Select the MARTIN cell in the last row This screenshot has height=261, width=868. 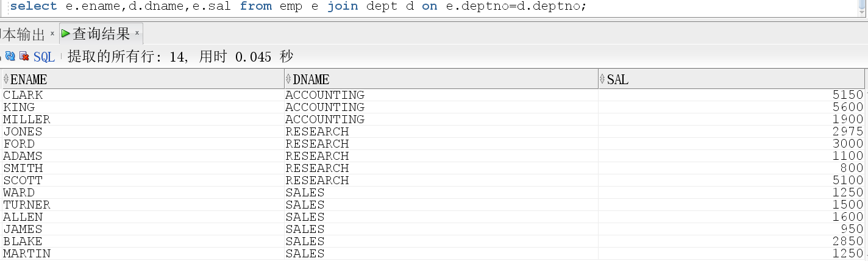click(x=27, y=254)
